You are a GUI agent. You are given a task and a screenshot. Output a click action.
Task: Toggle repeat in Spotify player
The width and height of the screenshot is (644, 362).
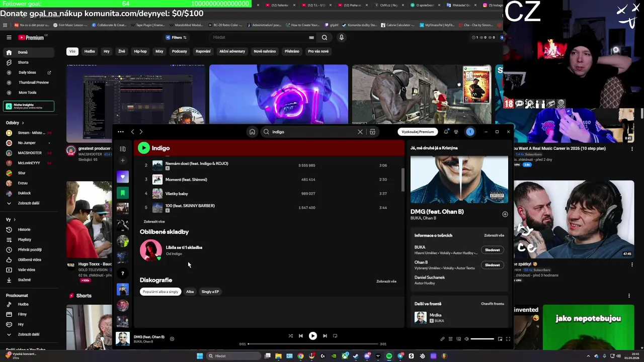click(x=335, y=336)
